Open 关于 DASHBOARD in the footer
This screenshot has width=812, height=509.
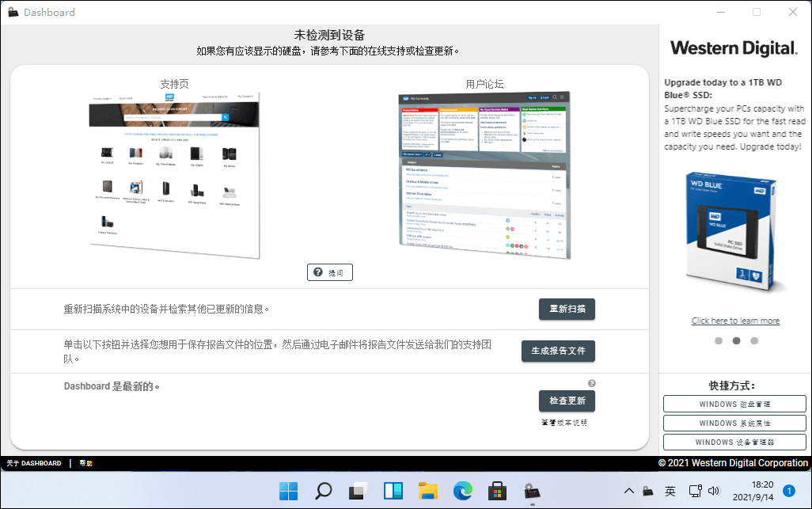pyautogui.click(x=34, y=463)
